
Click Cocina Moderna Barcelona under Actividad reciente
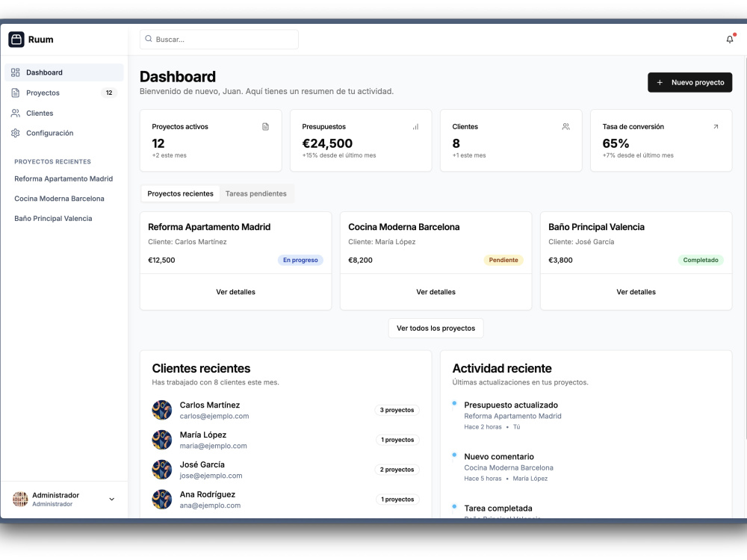(509, 467)
